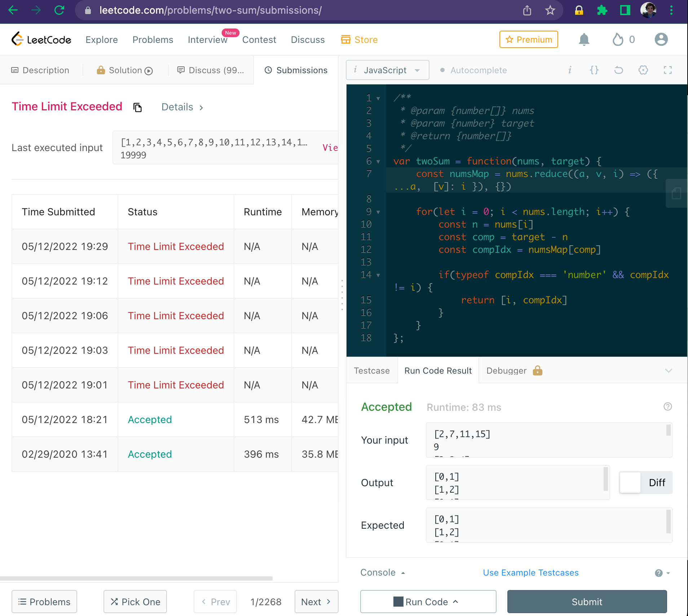Reset code to the default template
The width and height of the screenshot is (688, 616).
tap(619, 70)
